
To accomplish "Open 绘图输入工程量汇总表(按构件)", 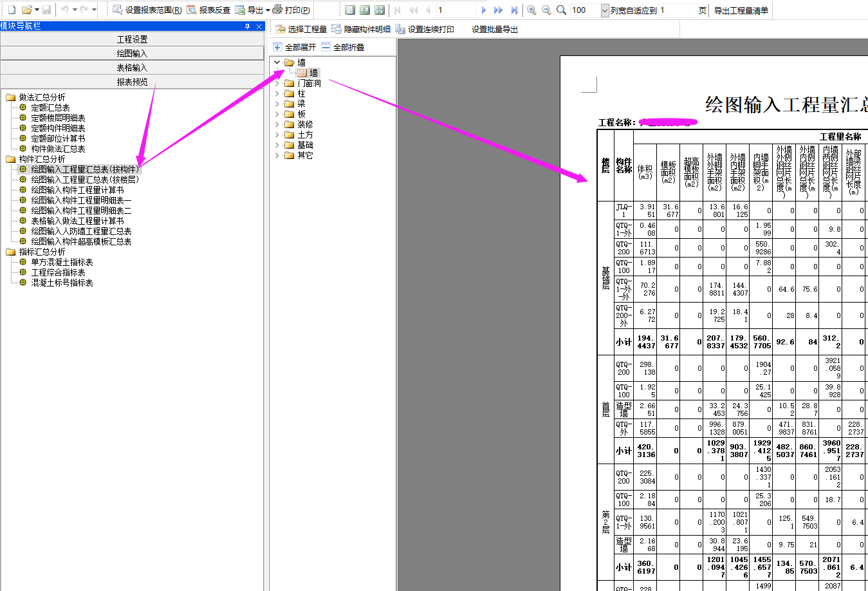I will [x=85, y=169].
